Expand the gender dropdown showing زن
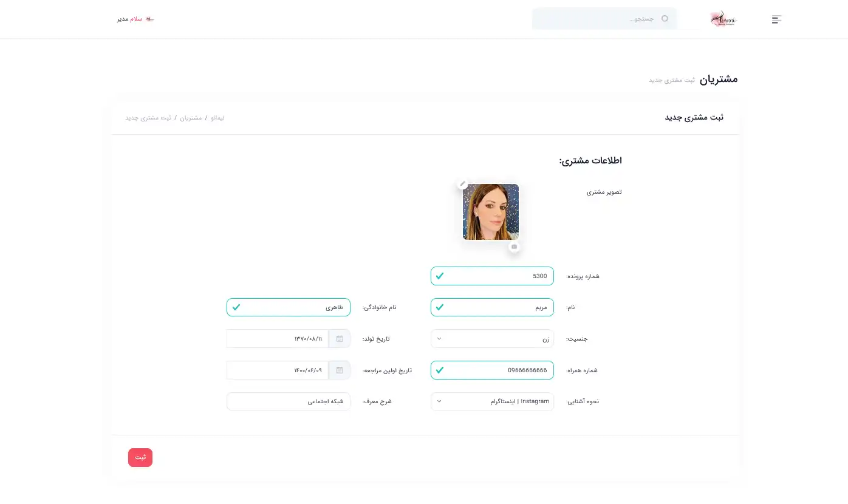848x504 pixels. 492,339
